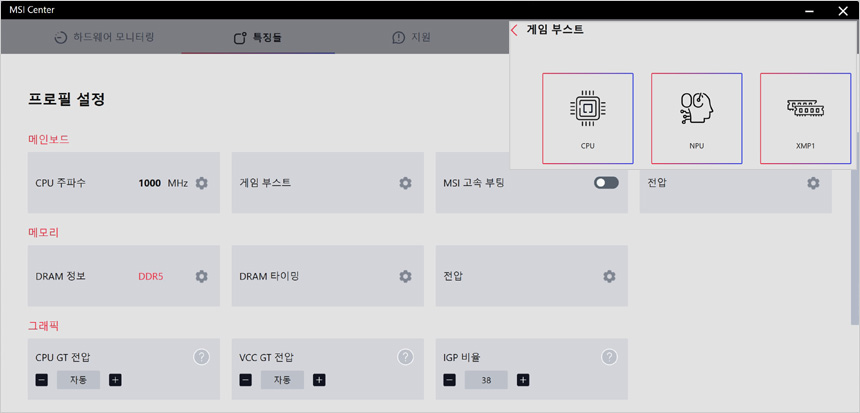The width and height of the screenshot is (860, 413).
Task: Switch to 하드웨어 모니터링 tab
Action: click(x=104, y=37)
